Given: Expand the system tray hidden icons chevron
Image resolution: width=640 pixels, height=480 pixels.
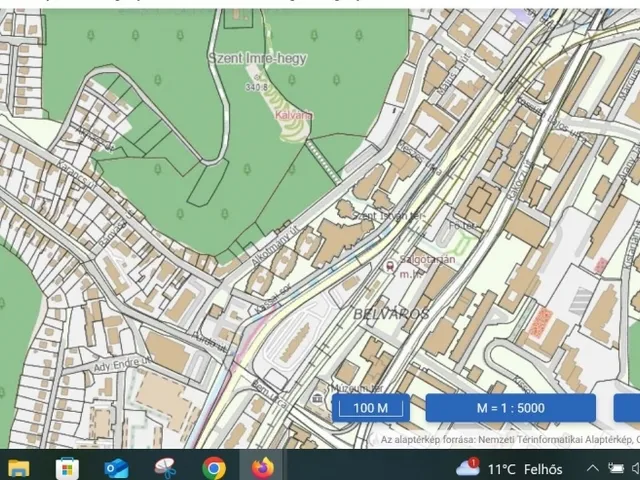Looking at the screenshot, I should click(x=592, y=468).
